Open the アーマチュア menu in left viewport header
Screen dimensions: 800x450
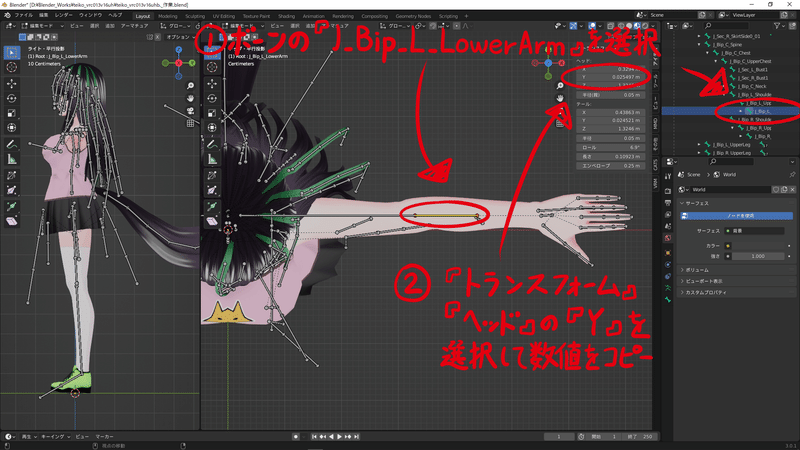(x=134, y=26)
